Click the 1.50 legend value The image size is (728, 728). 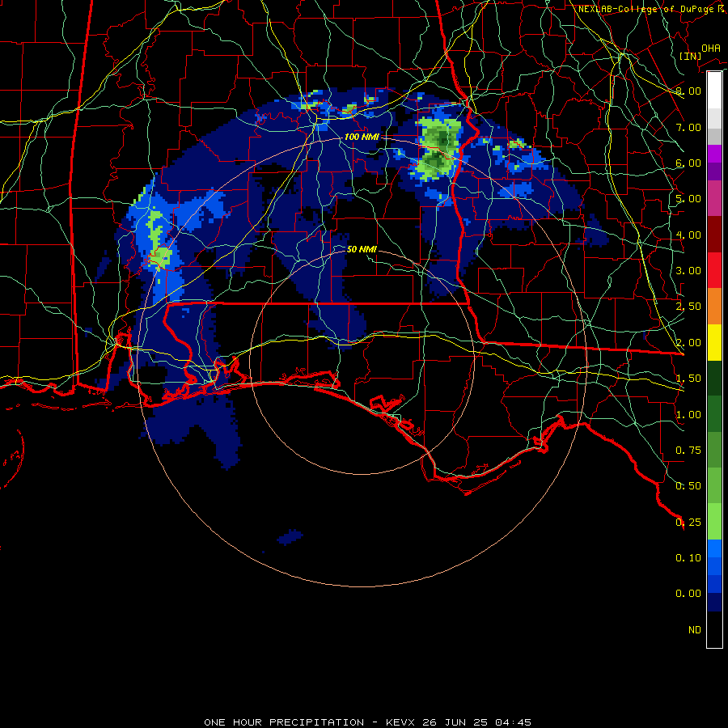688,379
